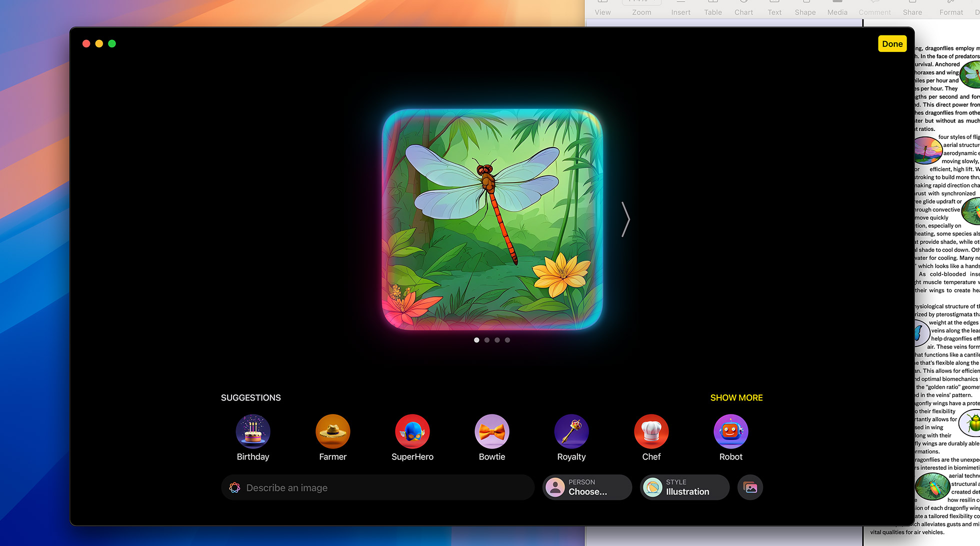Click the Royalty scepter suggestion

coord(571,431)
